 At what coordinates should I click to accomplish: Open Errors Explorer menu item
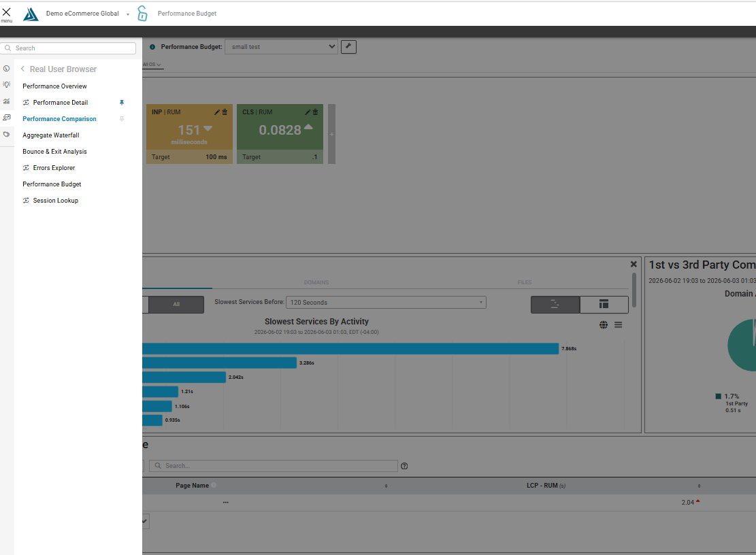pyautogui.click(x=54, y=168)
